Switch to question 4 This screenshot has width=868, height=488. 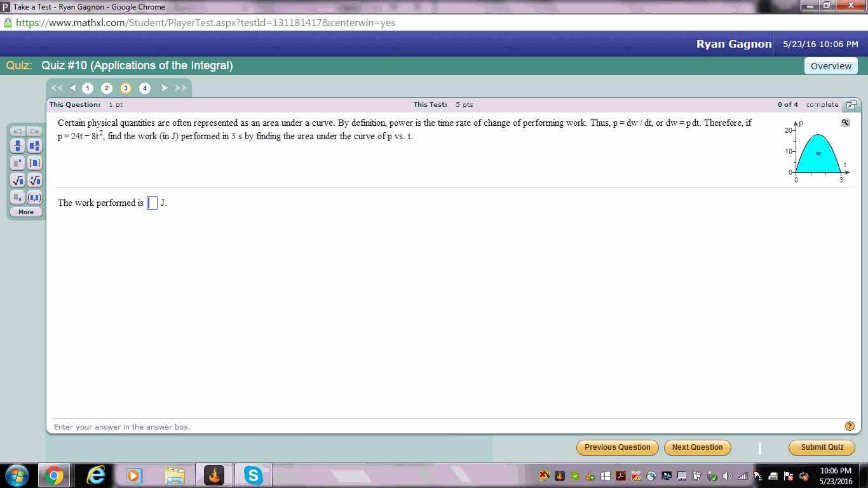[145, 88]
